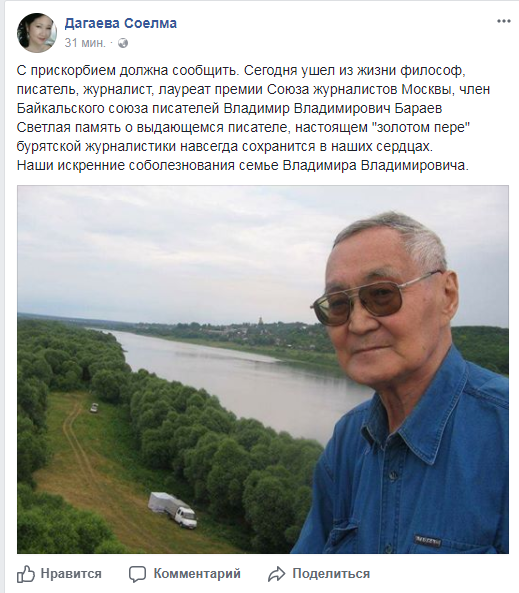The height and width of the screenshot is (593, 519).
Task: Open the Дагаева Соелма author name link
Action: (x=121, y=23)
